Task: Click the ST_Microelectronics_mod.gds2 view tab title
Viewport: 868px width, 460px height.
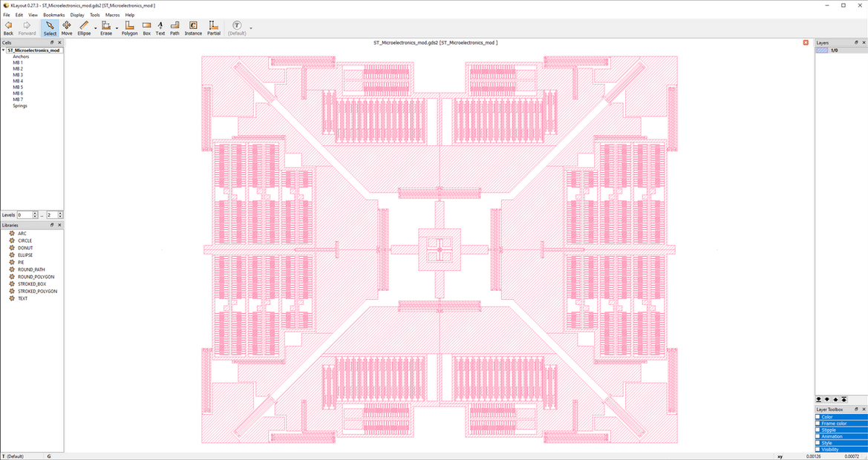Action: [x=435, y=42]
